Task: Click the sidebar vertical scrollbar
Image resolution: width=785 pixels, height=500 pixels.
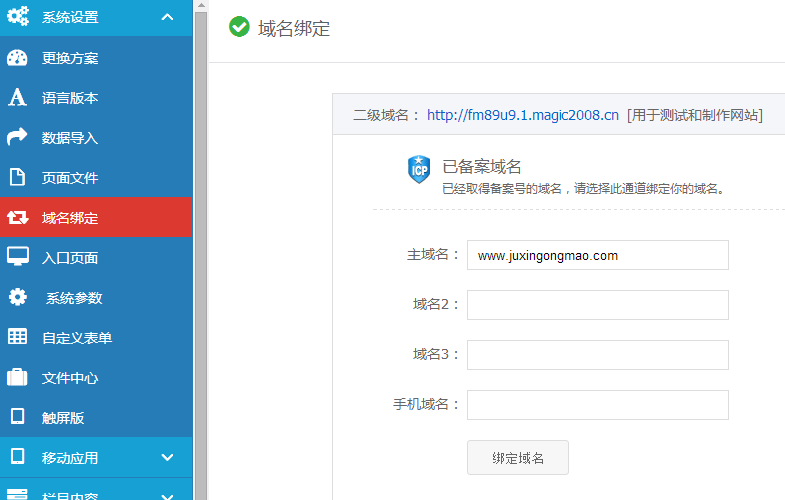Action: (x=200, y=250)
